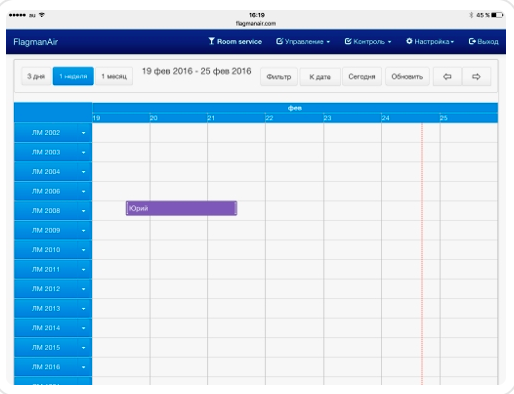514x394 pixels.
Task: Select the ЛМ 2013 room label
Action: coord(46,308)
